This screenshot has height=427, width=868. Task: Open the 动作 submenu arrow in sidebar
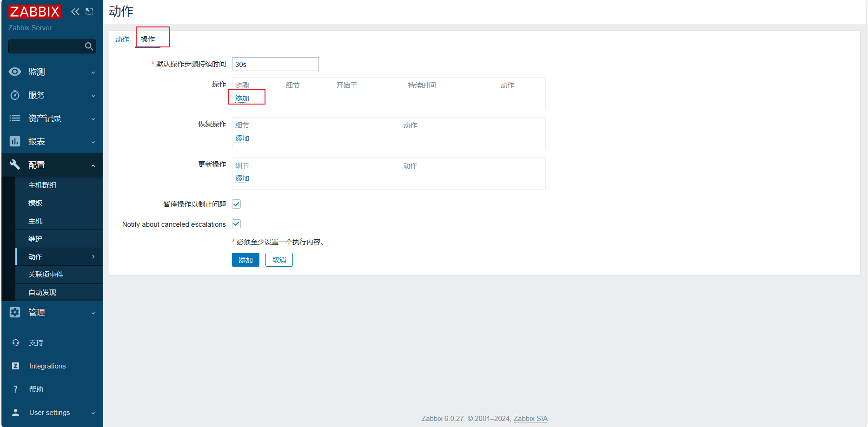click(93, 256)
